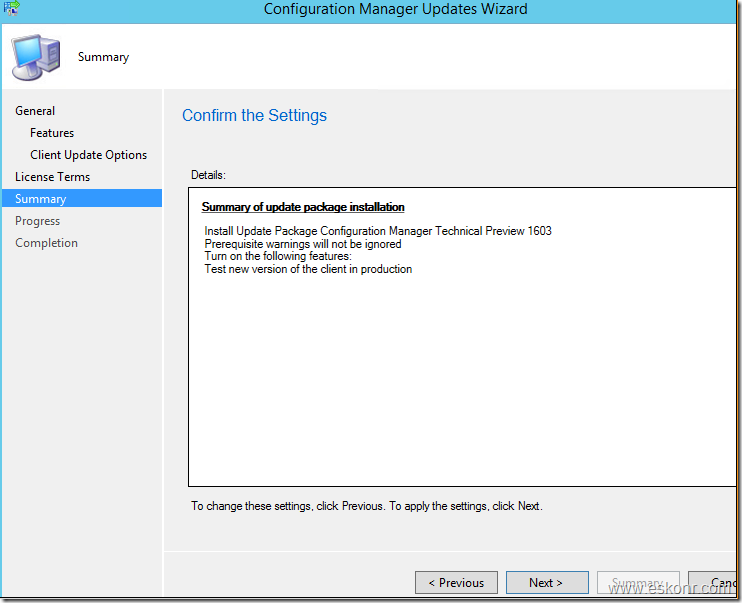Select the Progress step in the sidebar

click(x=37, y=221)
